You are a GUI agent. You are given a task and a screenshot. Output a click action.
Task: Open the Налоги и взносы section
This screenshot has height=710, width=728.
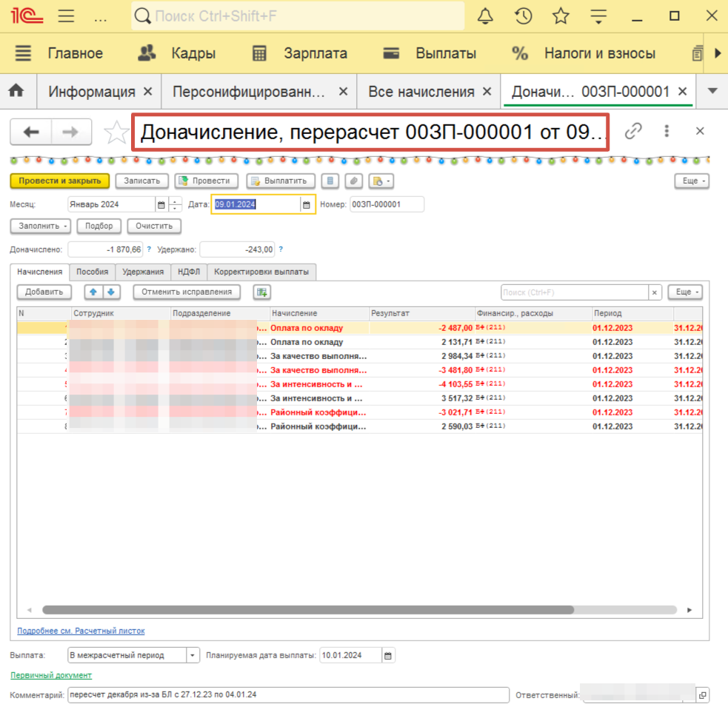tap(584, 53)
